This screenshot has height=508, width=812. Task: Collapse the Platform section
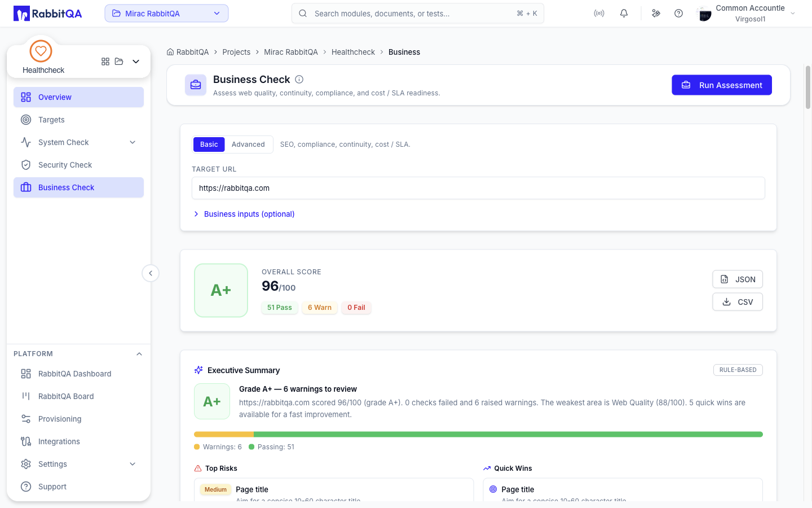point(139,354)
